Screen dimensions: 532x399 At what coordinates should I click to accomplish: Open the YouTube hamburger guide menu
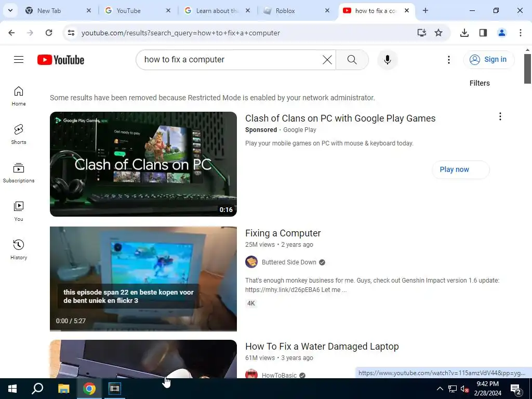coord(19,60)
